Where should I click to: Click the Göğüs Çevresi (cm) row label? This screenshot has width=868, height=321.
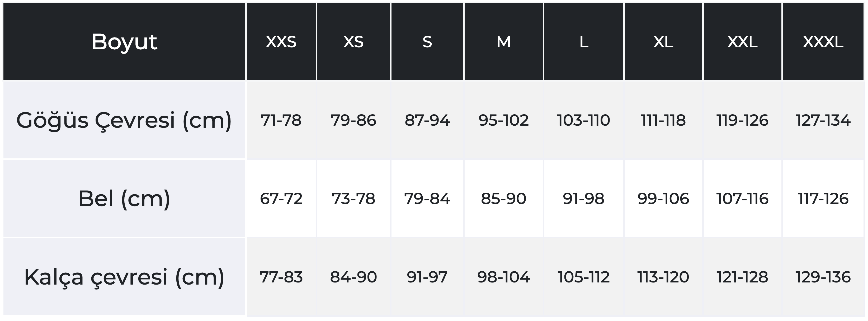(124, 120)
